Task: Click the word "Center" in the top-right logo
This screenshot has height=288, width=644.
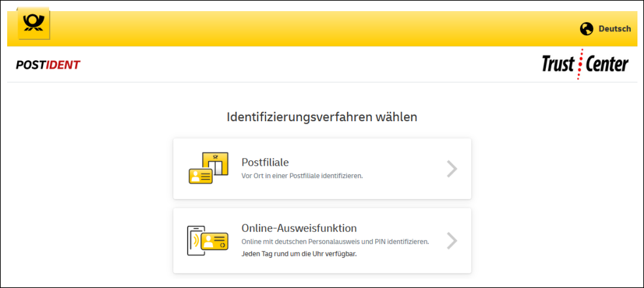Action: click(x=606, y=64)
